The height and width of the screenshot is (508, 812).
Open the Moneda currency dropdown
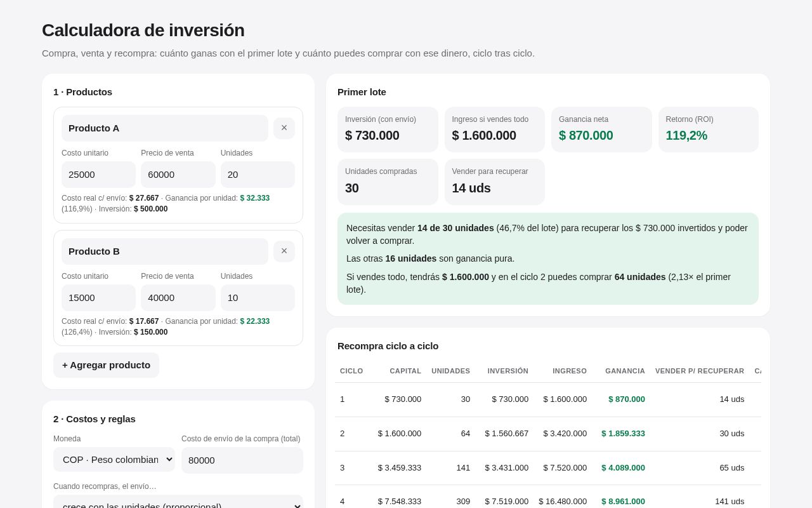(x=114, y=460)
